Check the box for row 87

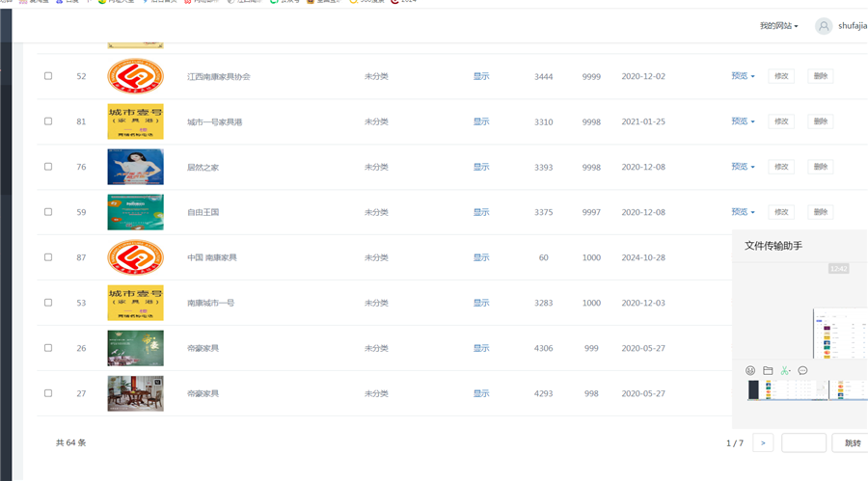(48, 257)
